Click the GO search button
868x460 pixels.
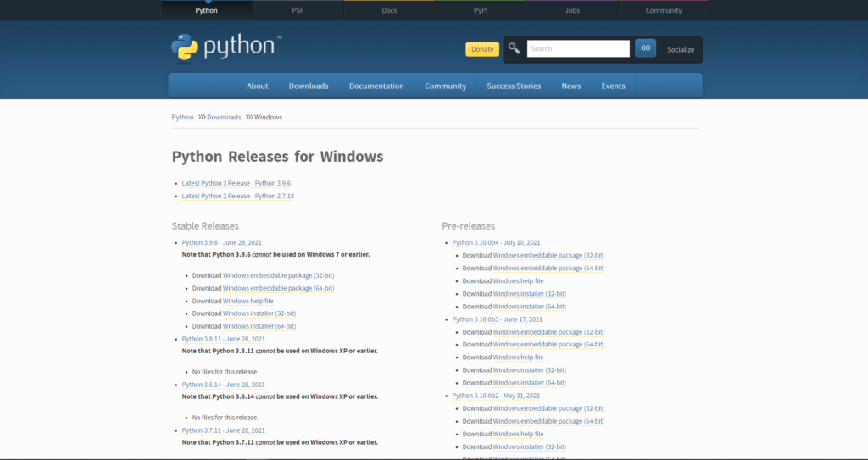(645, 48)
